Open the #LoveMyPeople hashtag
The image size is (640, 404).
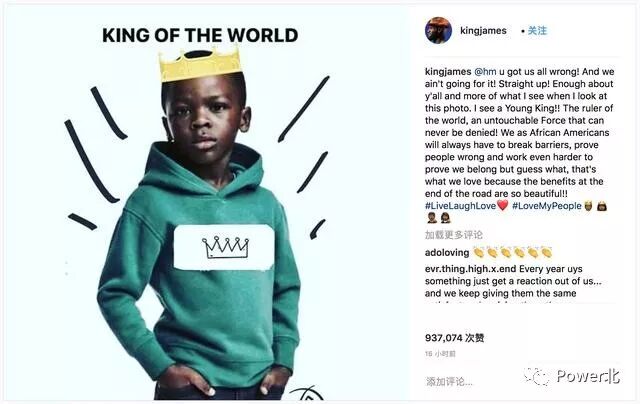[547, 206]
